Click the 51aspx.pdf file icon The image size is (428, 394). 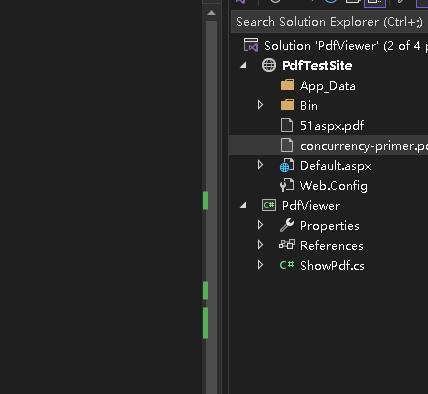[287, 125]
